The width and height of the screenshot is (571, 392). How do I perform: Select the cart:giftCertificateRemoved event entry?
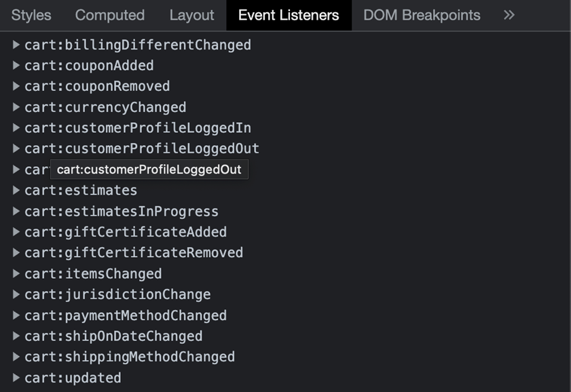point(133,253)
